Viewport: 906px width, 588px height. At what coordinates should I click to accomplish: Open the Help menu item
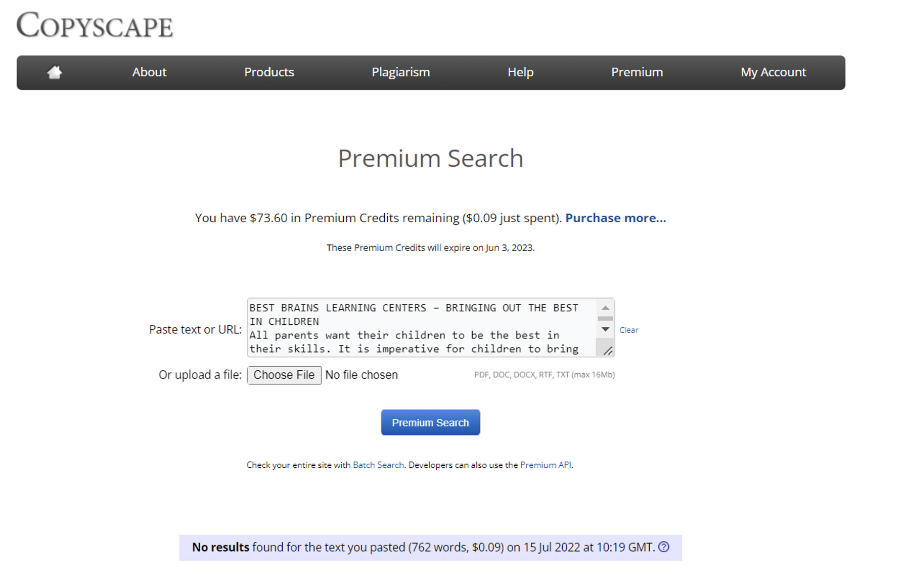(x=520, y=72)
